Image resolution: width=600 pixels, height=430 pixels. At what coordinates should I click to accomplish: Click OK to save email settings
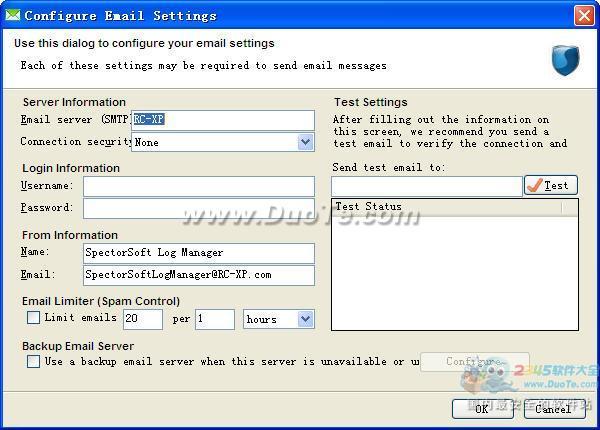click(483, 409)
